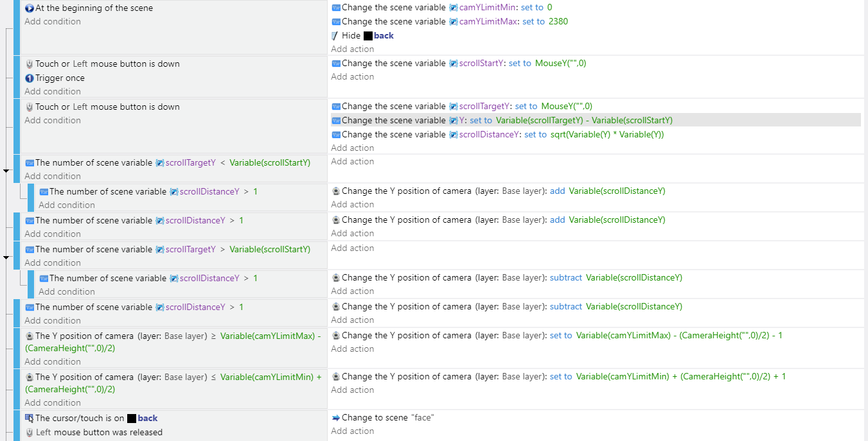Click "Add action" below the scrollStartY action
868x441 pixels.
(353, 76)
